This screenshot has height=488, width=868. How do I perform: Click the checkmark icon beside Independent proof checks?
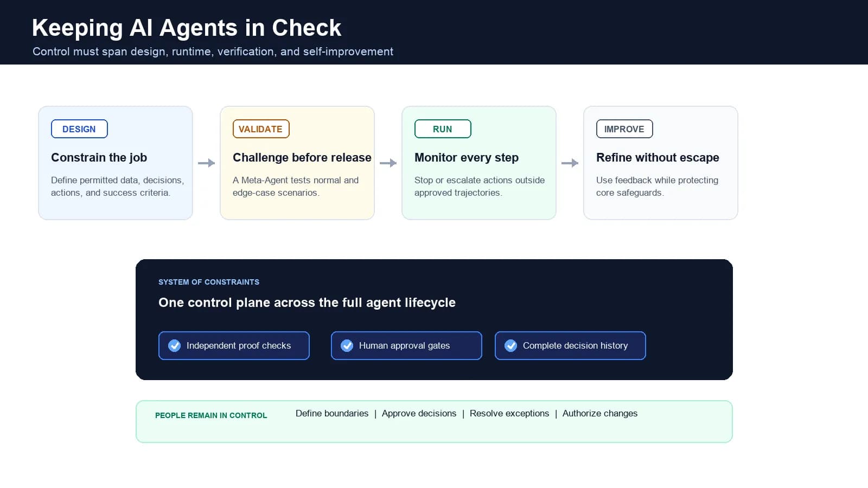point(174,345)
